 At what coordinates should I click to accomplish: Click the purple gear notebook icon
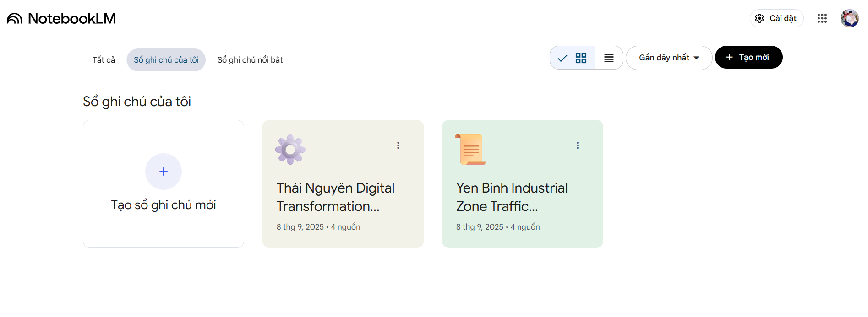(290, 149)
